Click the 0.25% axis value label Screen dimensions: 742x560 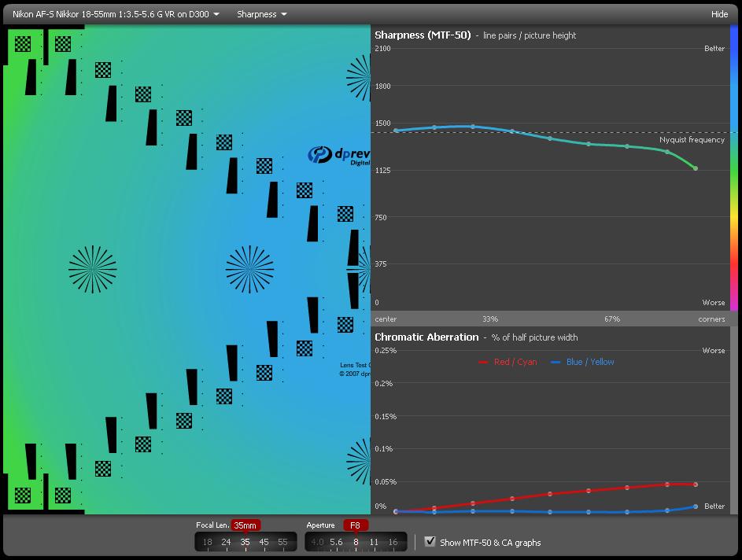(386, 351)
